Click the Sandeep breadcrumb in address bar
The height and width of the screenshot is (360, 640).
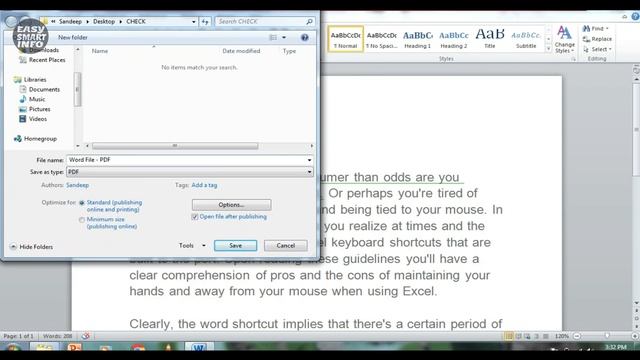tap(70, 22)
